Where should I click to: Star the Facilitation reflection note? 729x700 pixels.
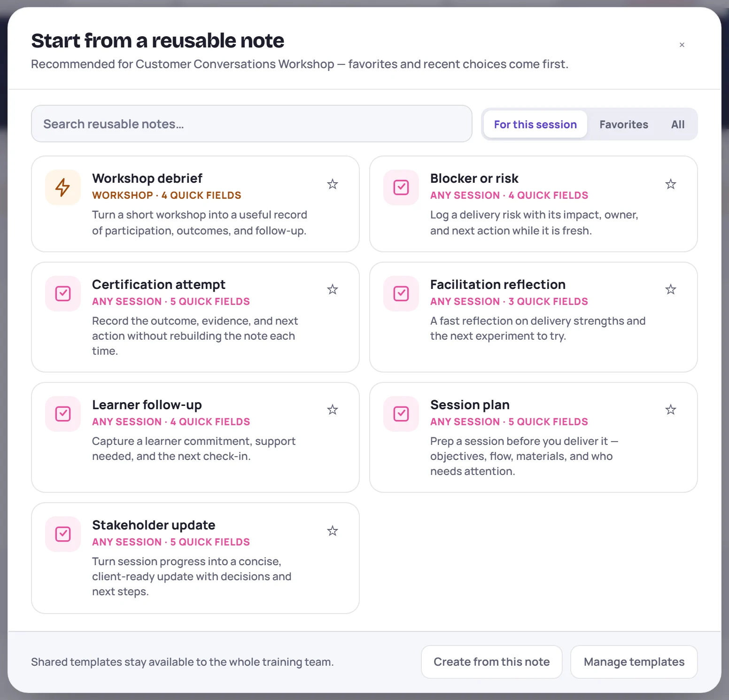coord(671,289)
